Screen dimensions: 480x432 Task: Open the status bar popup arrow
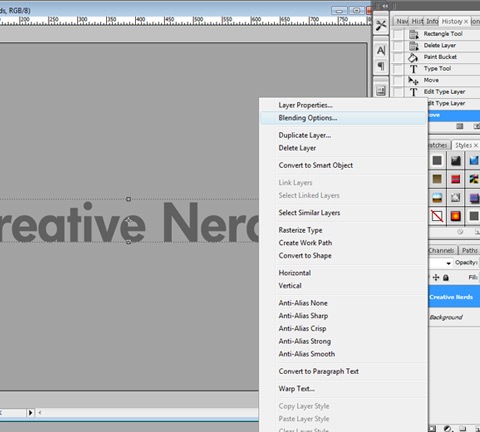pos(30,413)
